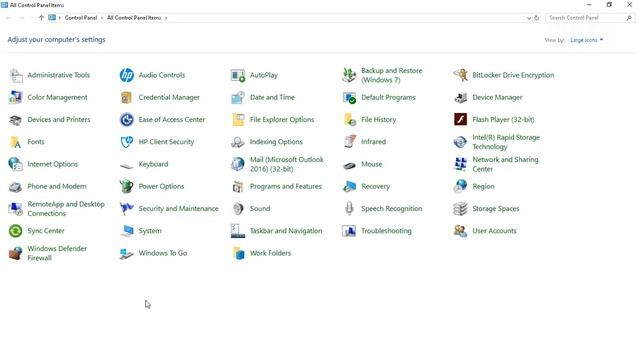Open the Color Management icon
This screenshot has height=360, width=640.
point(16,98)
